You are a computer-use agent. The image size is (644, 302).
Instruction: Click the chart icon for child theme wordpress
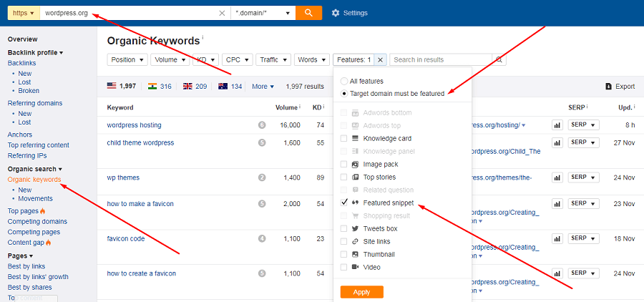point(557,143)
